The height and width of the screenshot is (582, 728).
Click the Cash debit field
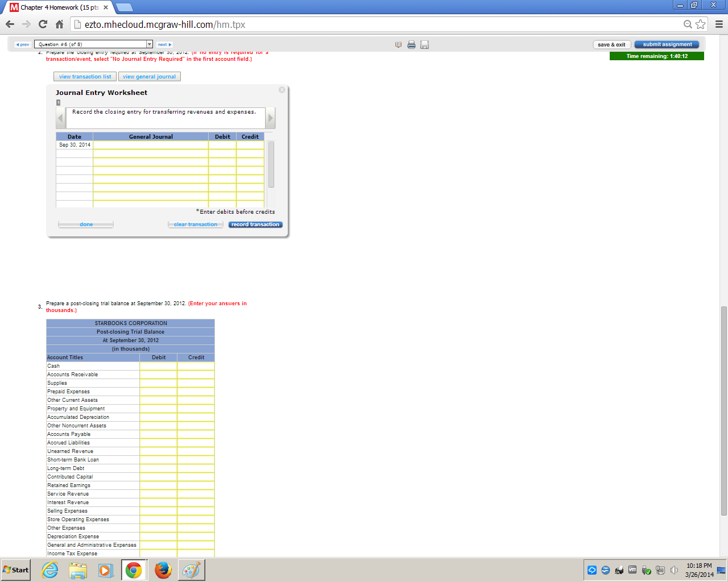[x=158, y=366]
